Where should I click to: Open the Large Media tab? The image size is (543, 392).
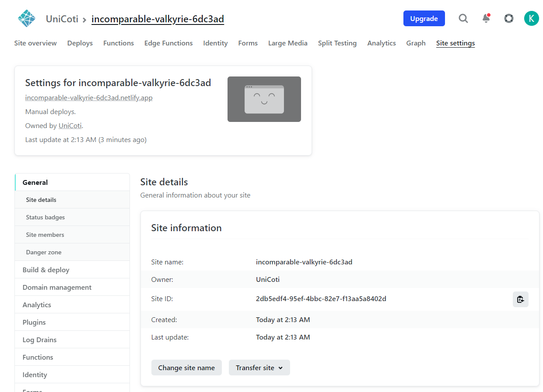point(288,43)
